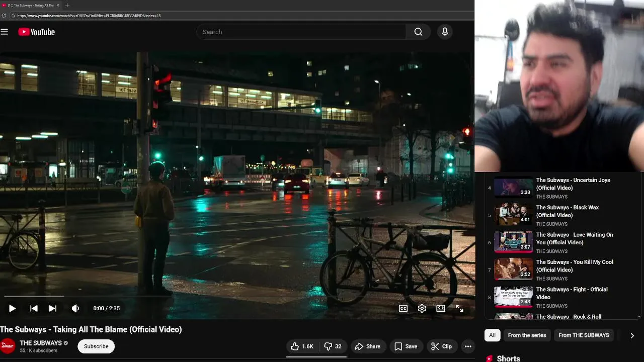The height and width of the screenshot is (362, 644).
Task: Click the '55.1K subscribers' text
Action: click(x=39, y=350)
